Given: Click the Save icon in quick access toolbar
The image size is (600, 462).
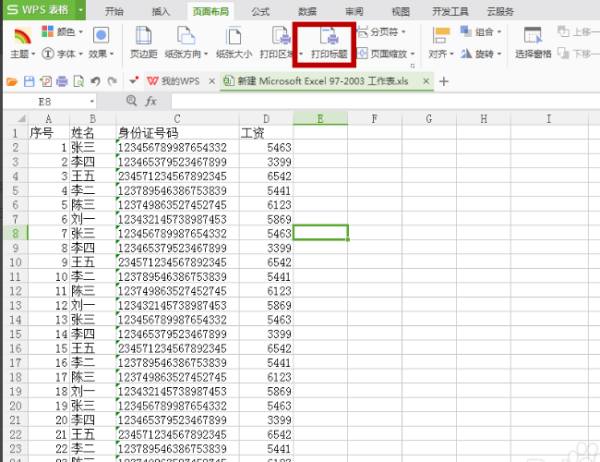Looking at the screenshot, I should click(30, 81).
